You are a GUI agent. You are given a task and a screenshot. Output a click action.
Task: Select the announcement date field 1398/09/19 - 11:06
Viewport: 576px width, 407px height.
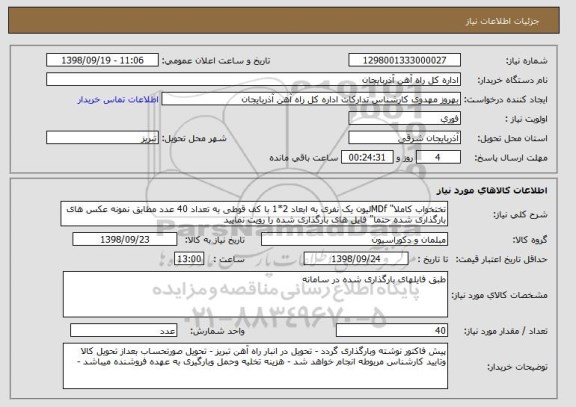click(102, 60)
